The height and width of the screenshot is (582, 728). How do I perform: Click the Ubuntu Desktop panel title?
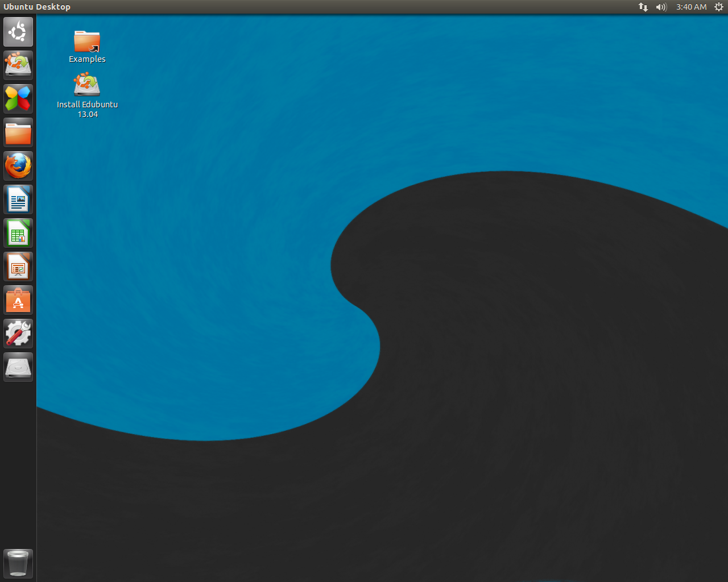point(37,7)
